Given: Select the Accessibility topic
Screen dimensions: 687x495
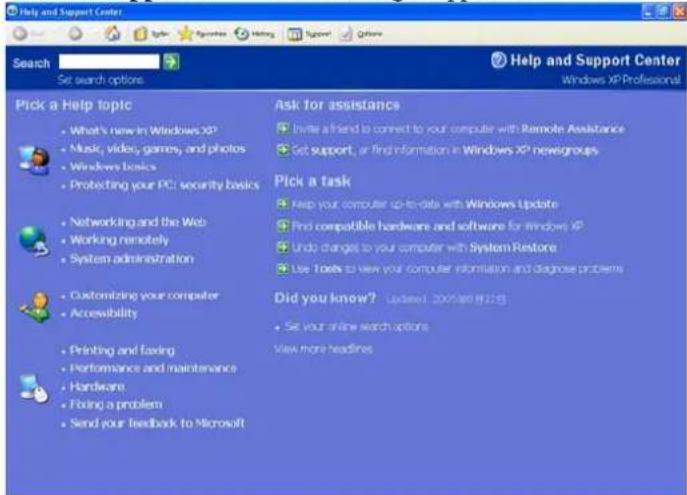Looking at the screenshot, I should click(x=104, y=313).
